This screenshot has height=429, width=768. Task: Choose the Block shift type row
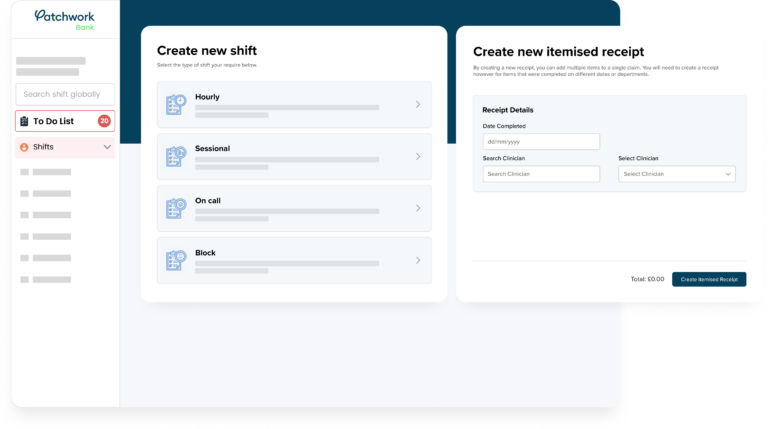294,261
